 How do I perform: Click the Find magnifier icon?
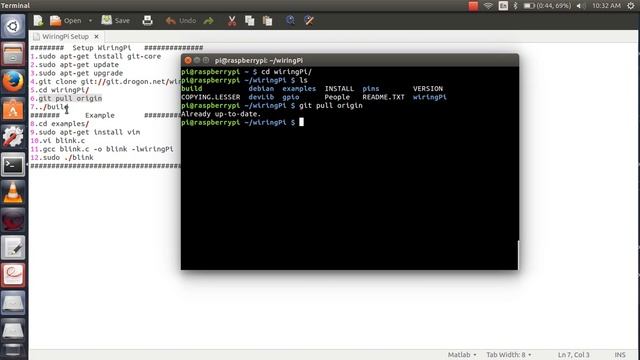[290, 20]
